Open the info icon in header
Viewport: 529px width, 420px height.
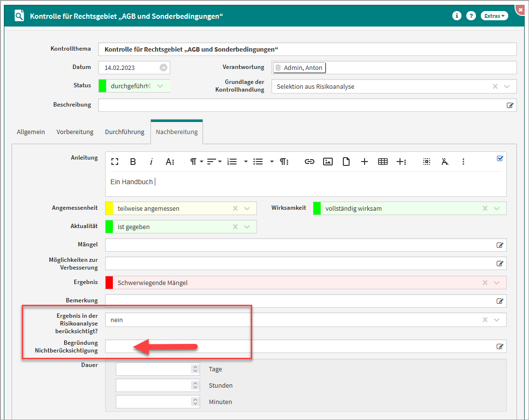click(x=457, y=16)
